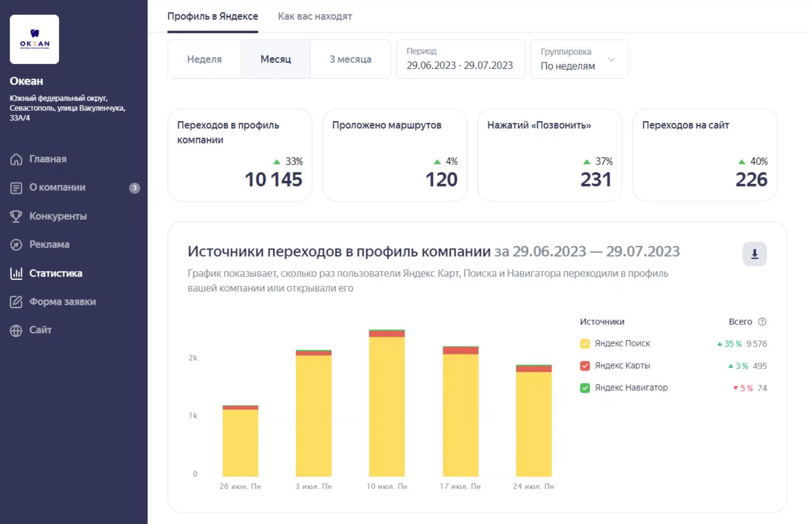This screenshot has width=812, height=524.
Task: Open Форма заявки section
Action: tap(63, 302)
